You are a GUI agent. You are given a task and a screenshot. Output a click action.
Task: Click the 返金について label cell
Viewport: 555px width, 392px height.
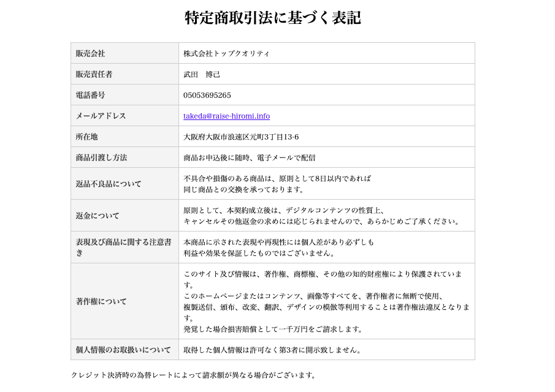point(125,216)
